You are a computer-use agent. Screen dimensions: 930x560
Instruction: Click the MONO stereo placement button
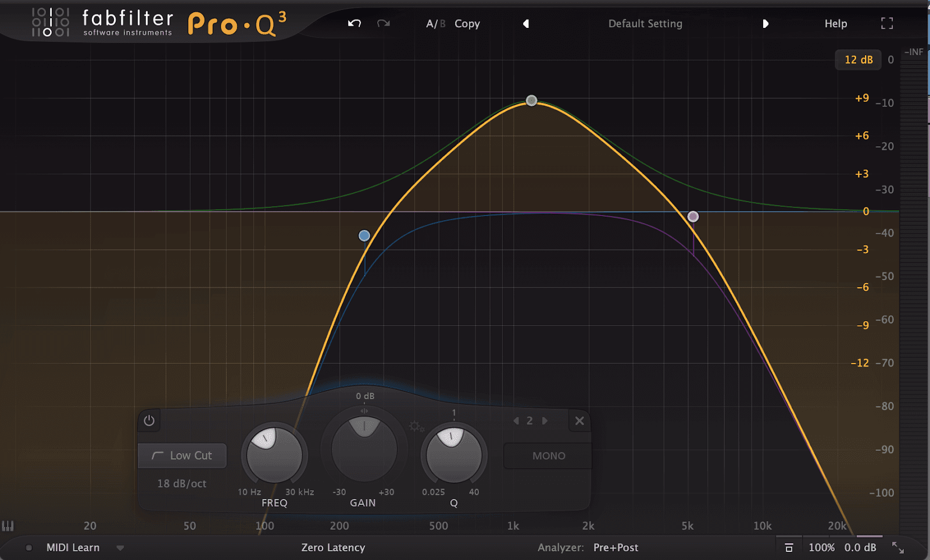pyautogui.click(x=548, y=456)
